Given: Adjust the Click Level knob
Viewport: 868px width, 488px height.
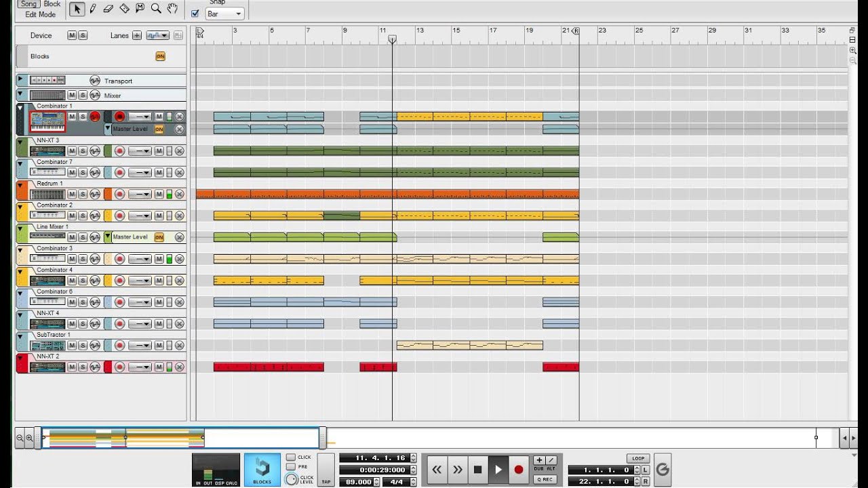Looking at the screenshot, I should point(292,479).
